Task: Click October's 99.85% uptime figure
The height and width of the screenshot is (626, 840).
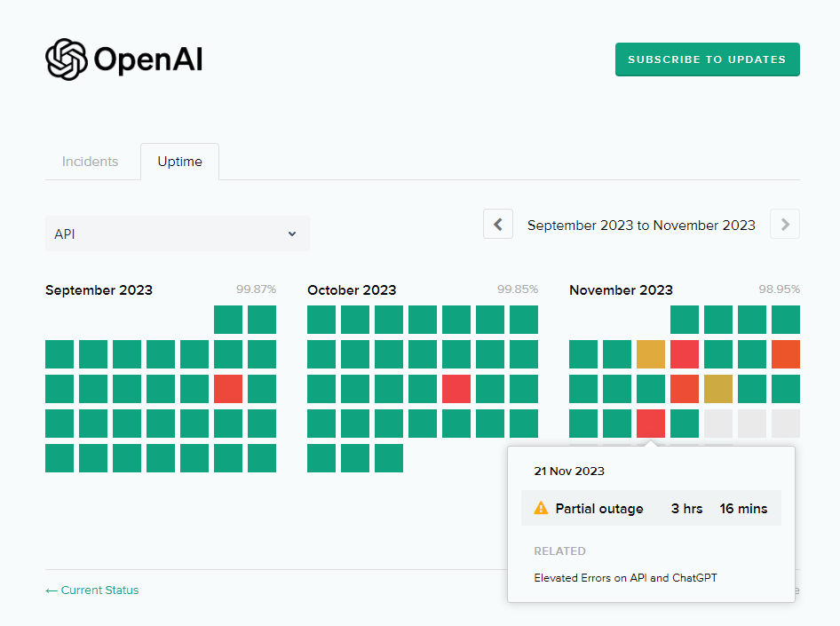Action: [x=518, y=289]
